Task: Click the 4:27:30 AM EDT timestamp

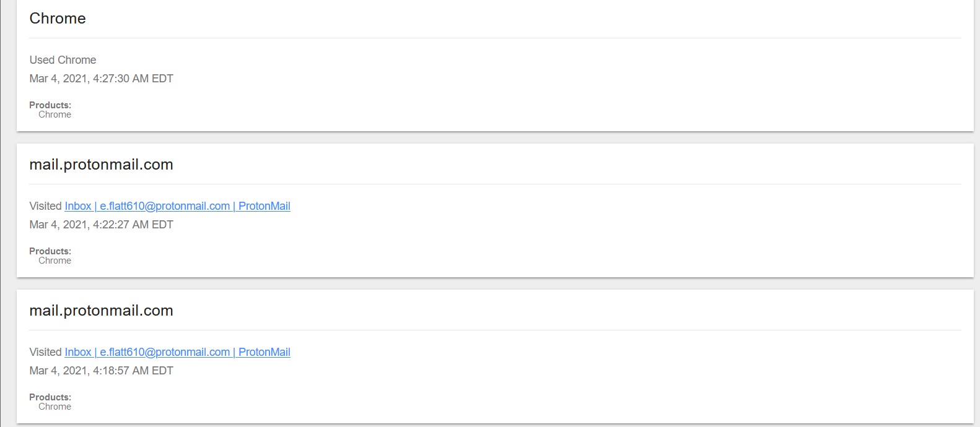Action: click(x=101, y=79)
